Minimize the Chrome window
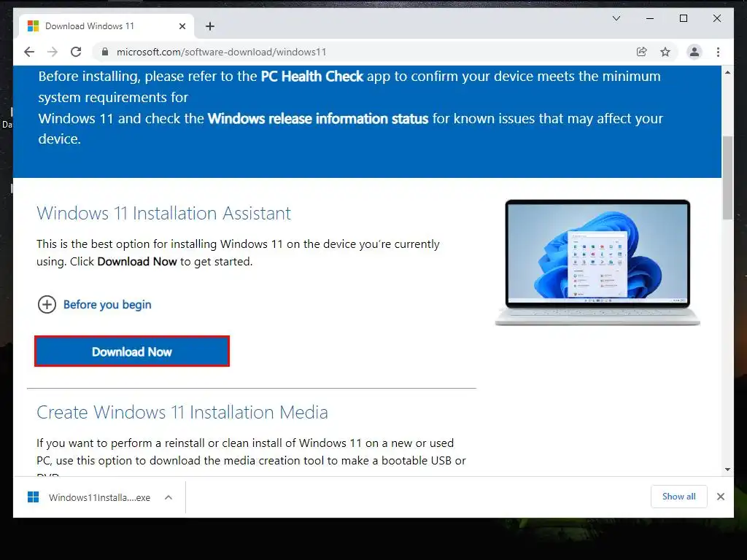The width and height of the screenshot is (747, 560). click(650, 18)
